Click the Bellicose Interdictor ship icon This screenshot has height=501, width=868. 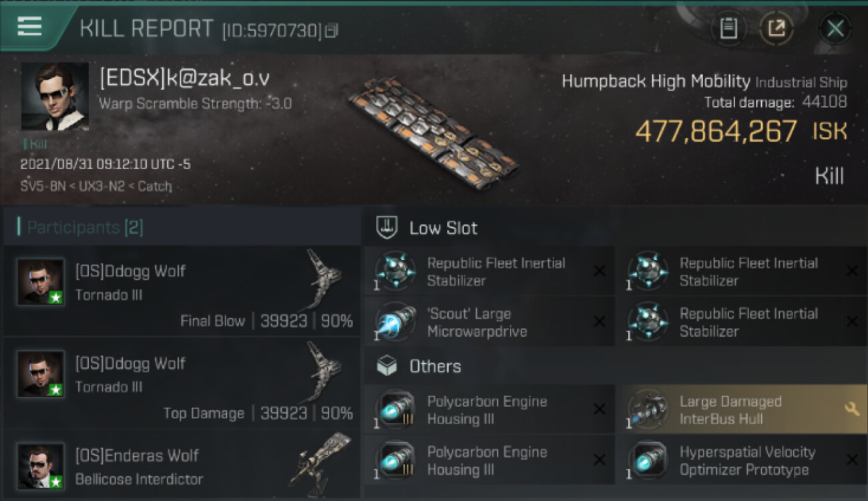tap(321, 461)
